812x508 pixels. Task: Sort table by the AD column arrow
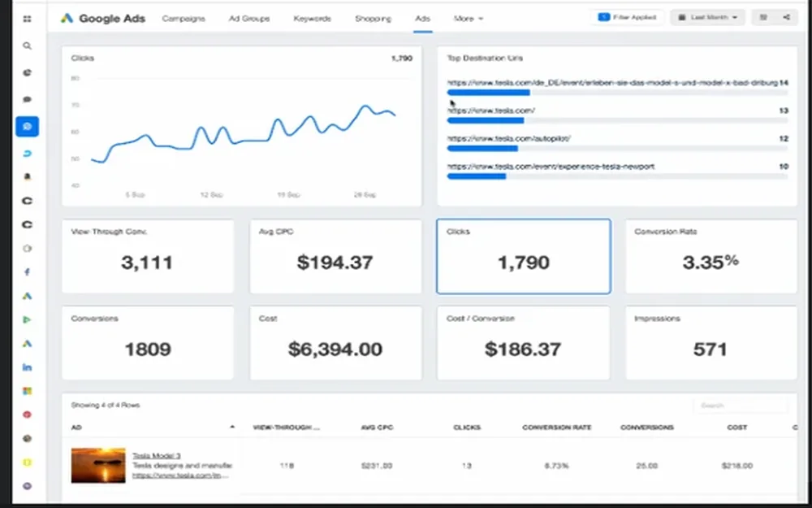tap(232, 427)
